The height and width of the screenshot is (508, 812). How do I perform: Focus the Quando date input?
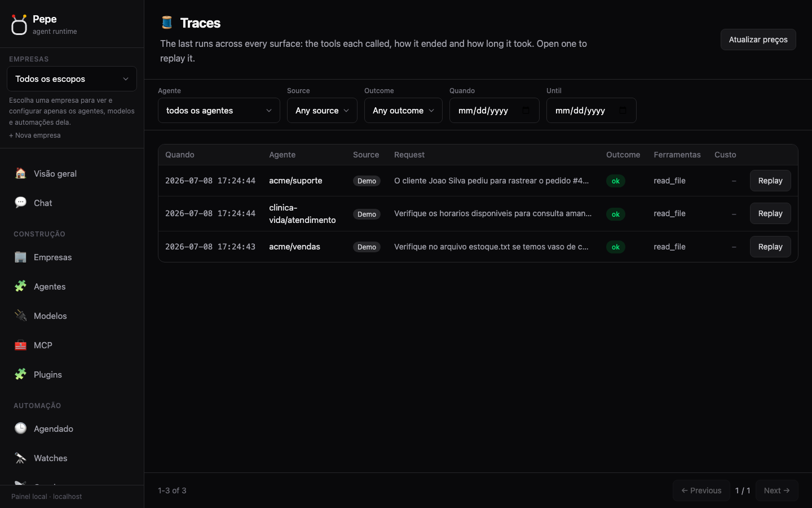pos(494,110)
